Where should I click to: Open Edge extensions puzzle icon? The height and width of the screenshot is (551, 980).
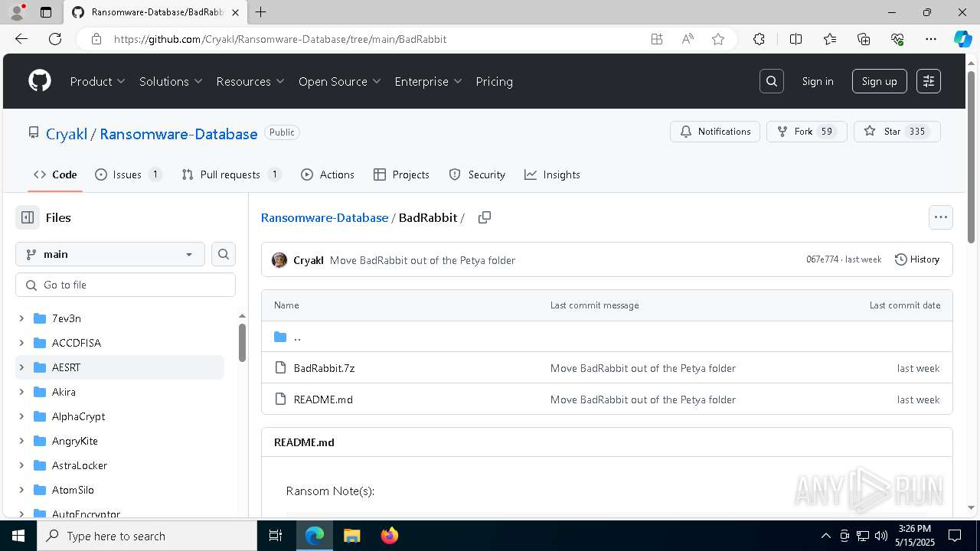point(759,39)
